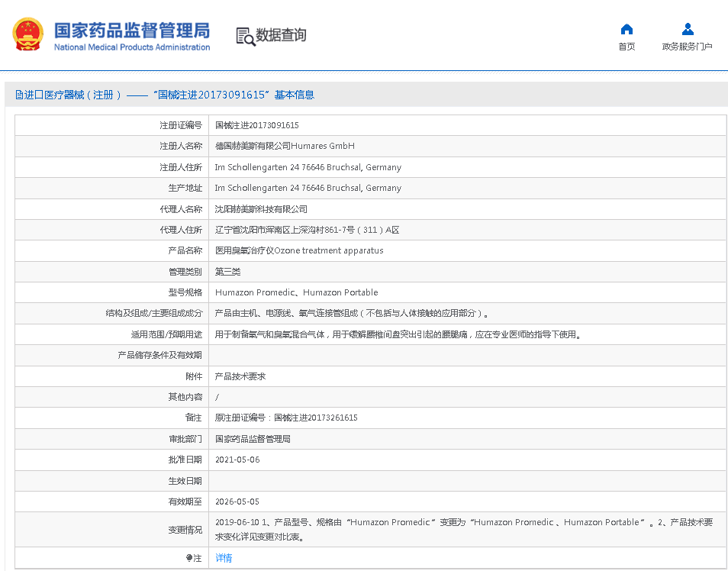The image size is (728, 571).
Task: Click the bulb icon beside 注
Action: click(x=189, y=558)
